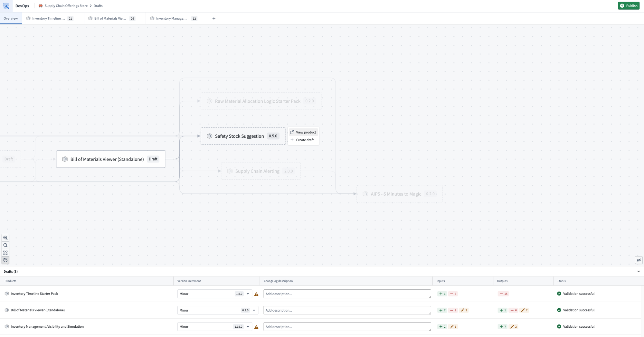Click the Supply Chain Offerings Store icon

(41, 6)
